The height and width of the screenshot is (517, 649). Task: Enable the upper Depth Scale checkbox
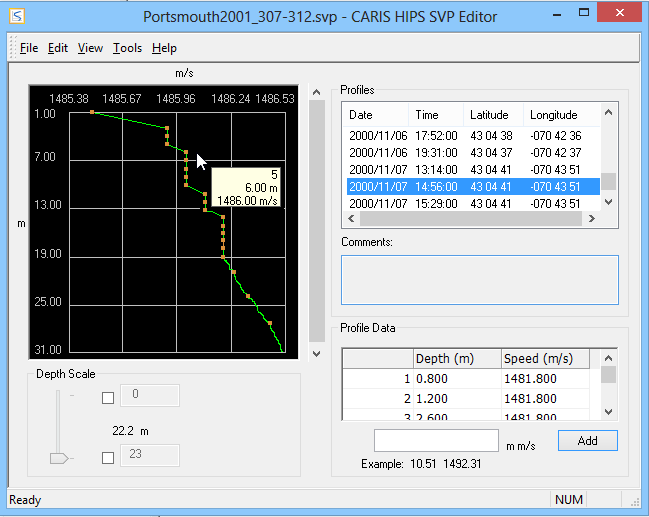pyautogui.click(x=108, y=397)
